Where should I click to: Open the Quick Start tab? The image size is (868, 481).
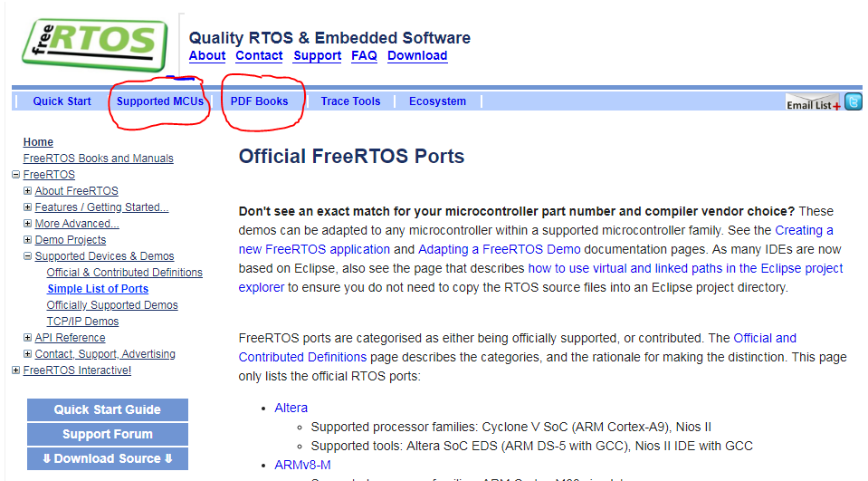click(x=62, y=101)
